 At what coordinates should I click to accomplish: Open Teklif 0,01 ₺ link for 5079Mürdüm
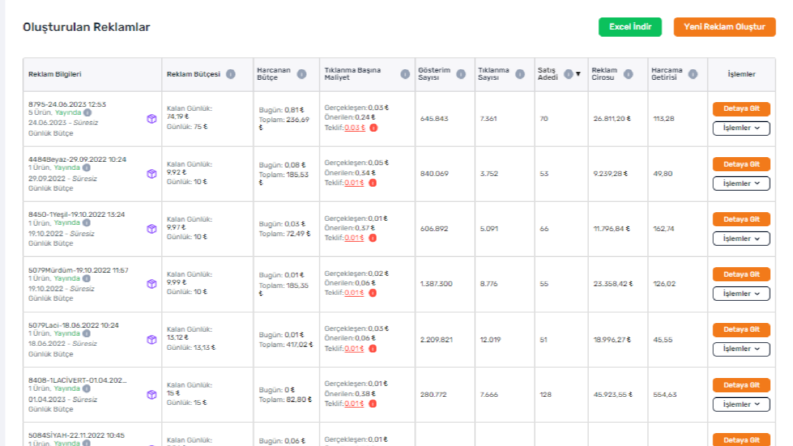pos(354,293)
